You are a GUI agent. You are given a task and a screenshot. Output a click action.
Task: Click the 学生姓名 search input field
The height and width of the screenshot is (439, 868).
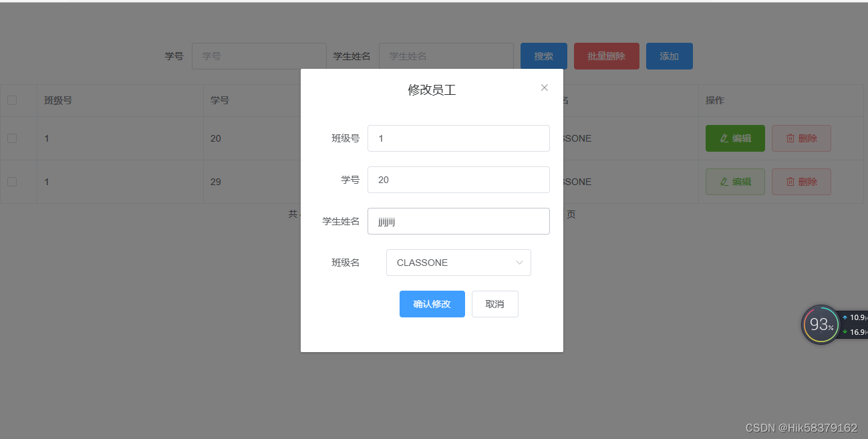pyautogui.click(x=446, y=55)
